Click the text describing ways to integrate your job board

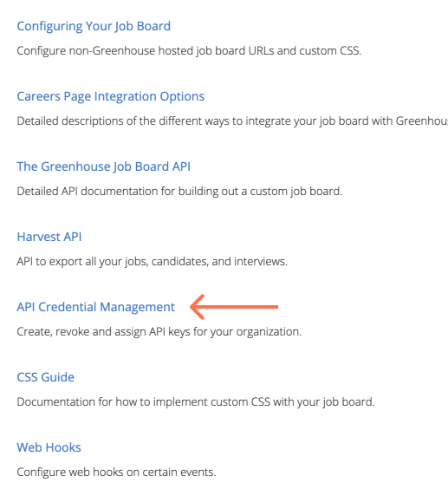232,121
